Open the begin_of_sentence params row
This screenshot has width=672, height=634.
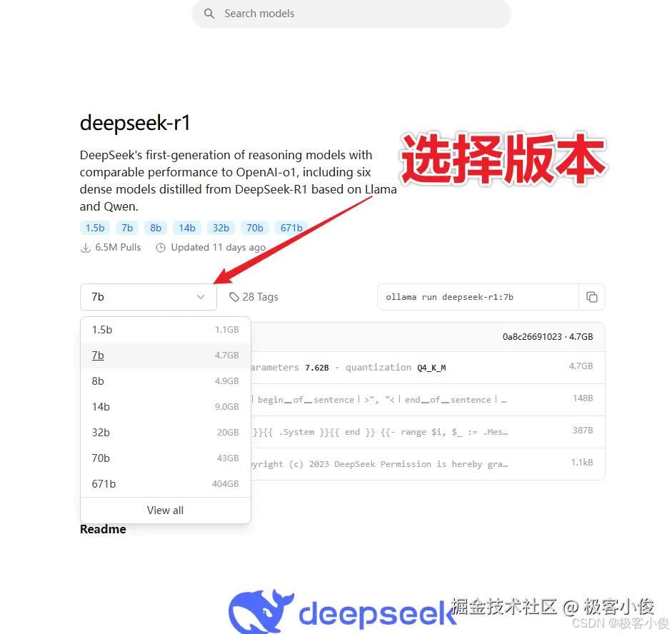click(x=428, y=400)
